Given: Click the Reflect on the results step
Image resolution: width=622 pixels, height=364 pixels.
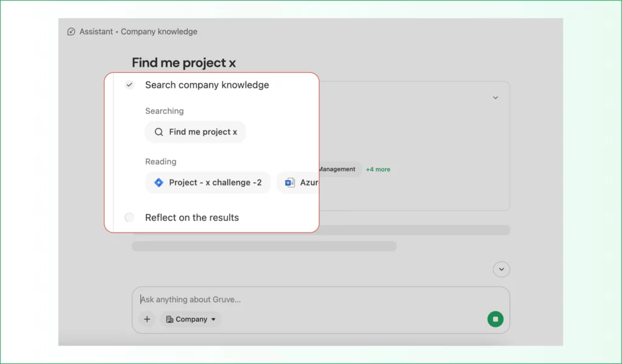Looking at the screenshot, I should pyautogui.click(x=192, y=217).
